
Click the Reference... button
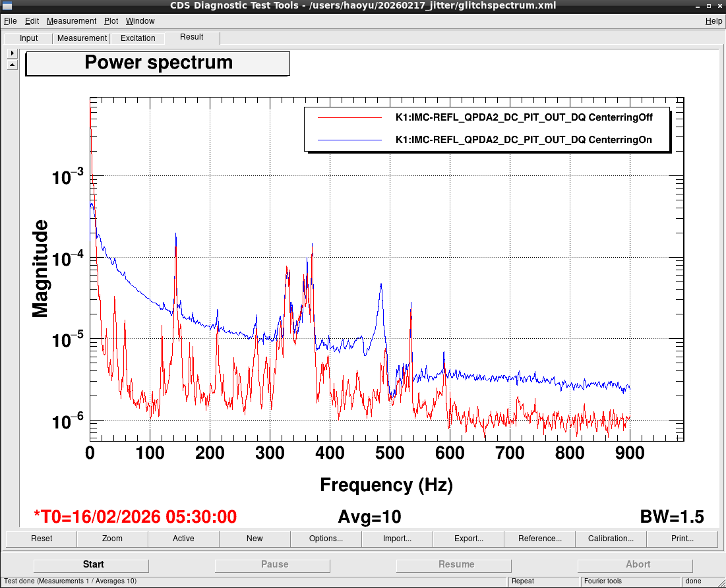pyautogui.click(x=539, y=539)
